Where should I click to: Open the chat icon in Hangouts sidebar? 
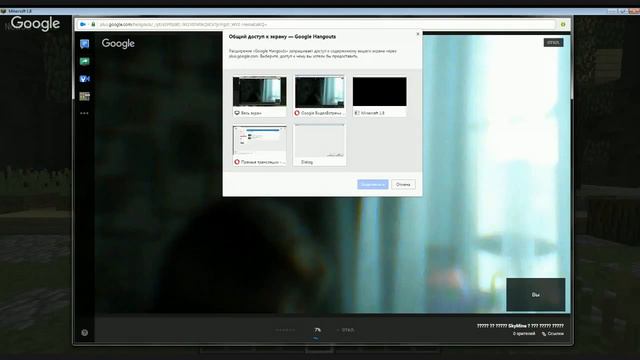[84, 44]
